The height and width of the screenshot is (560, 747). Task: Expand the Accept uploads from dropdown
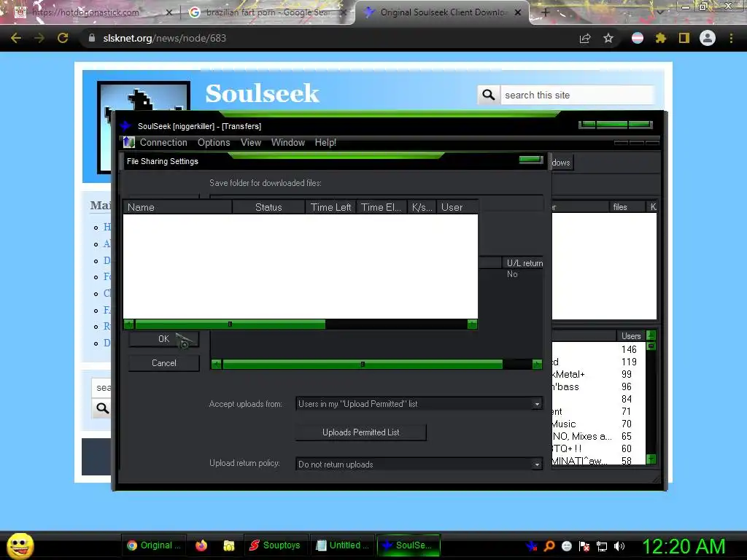(x=537, y=404)
